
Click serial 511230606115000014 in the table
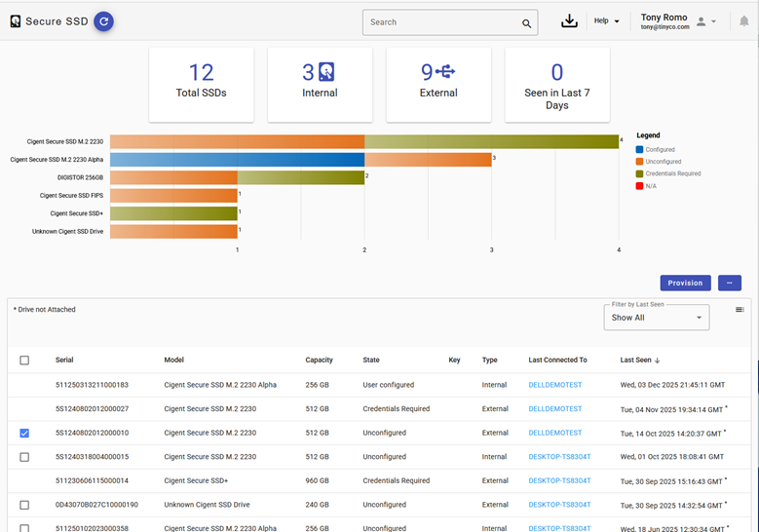click(x=92, y=480)
